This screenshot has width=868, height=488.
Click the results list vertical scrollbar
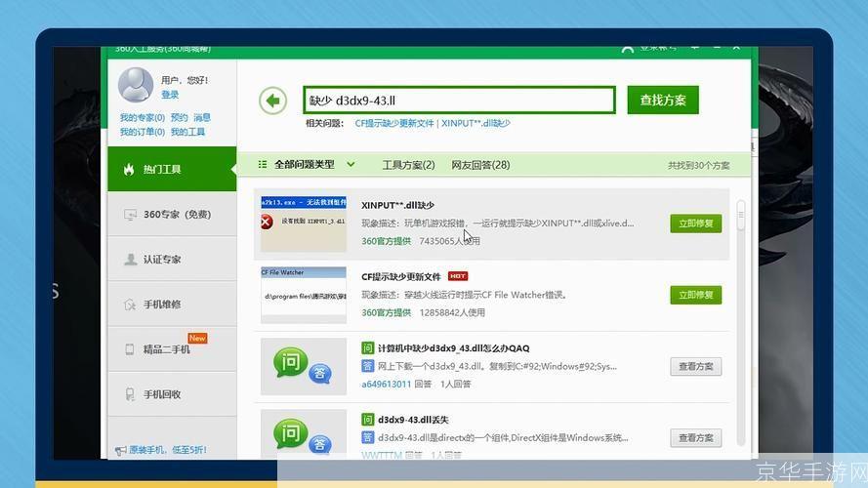tap(741, 324)
